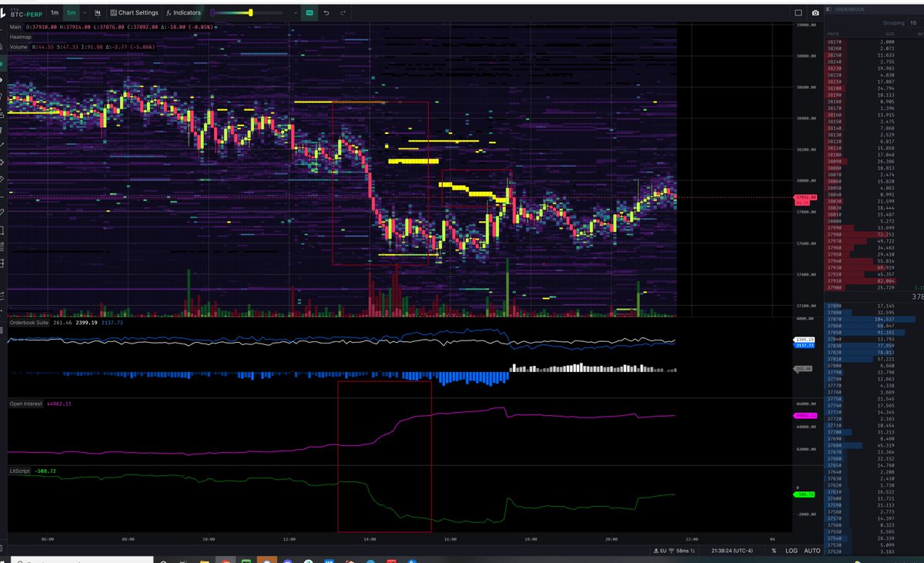
Task: Click the yellow heatmap intensity slider handle
Action: (x=251, y=13)
